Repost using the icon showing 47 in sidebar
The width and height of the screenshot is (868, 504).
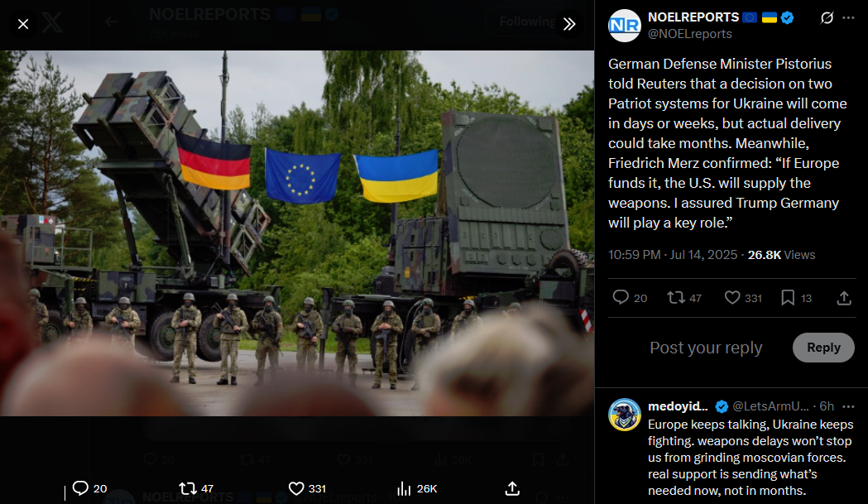tap(675, 297)
